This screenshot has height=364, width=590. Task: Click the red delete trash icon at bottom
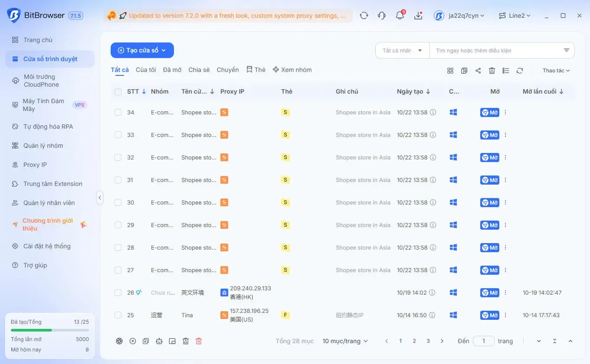point(199,341)
